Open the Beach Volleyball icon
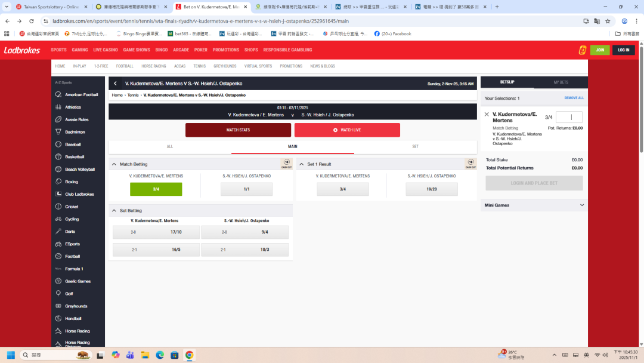Viewport: 644px width, 363px height. [x=58, y=169]
